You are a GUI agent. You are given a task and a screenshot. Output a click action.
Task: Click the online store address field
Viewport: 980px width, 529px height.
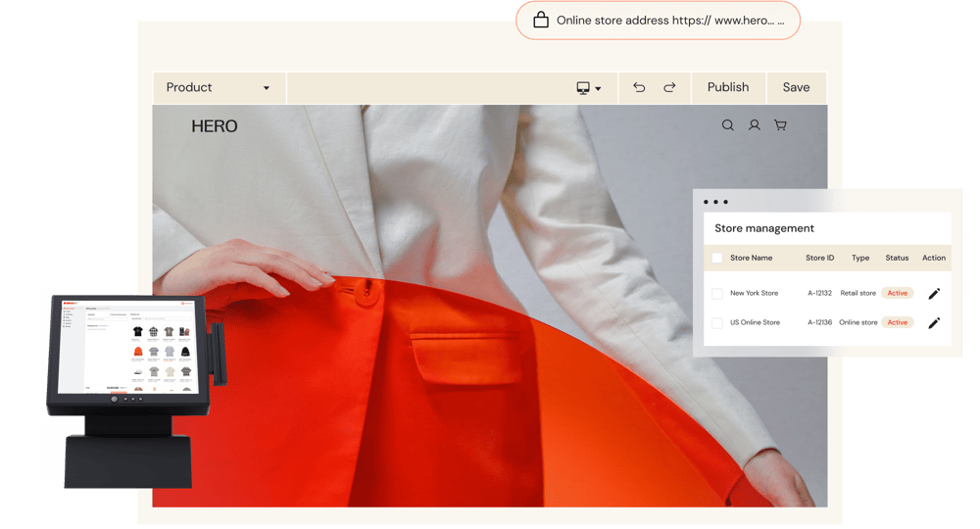(658, 21)
